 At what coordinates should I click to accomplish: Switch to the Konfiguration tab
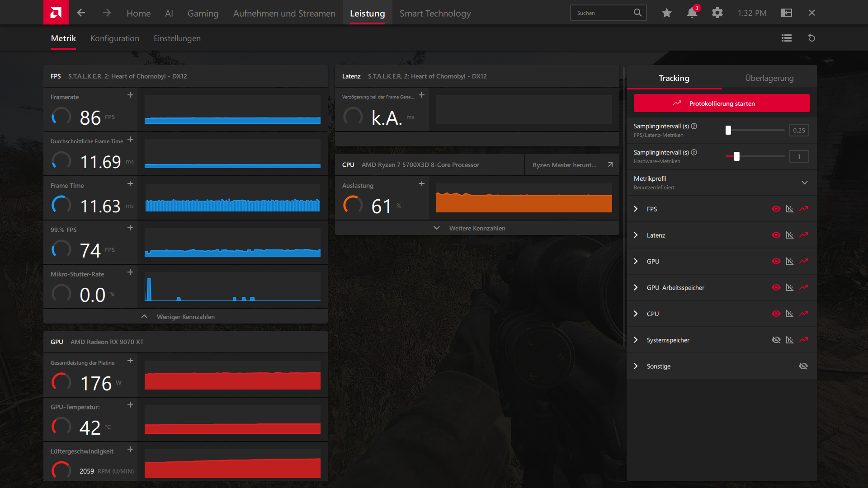pyautogui.click(x=114, y=38)
